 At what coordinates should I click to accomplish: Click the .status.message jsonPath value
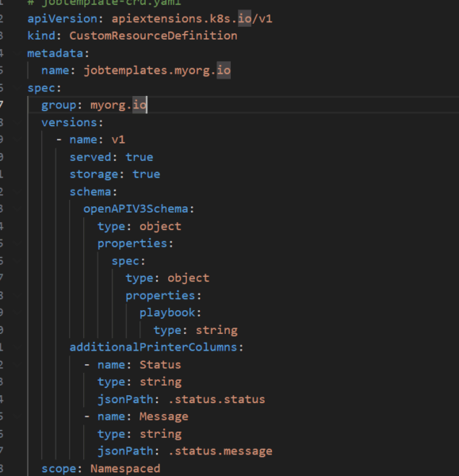coord(220,451)
